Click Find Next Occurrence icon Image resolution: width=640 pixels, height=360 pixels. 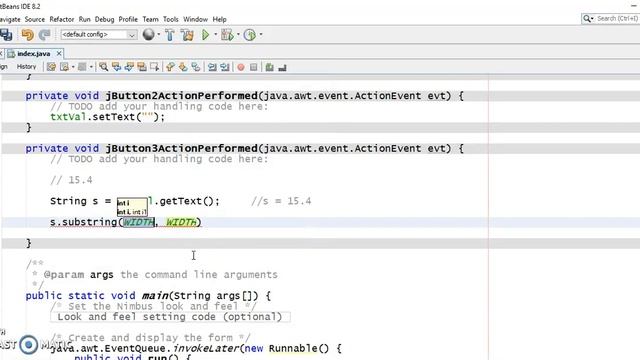coord(129,67)
